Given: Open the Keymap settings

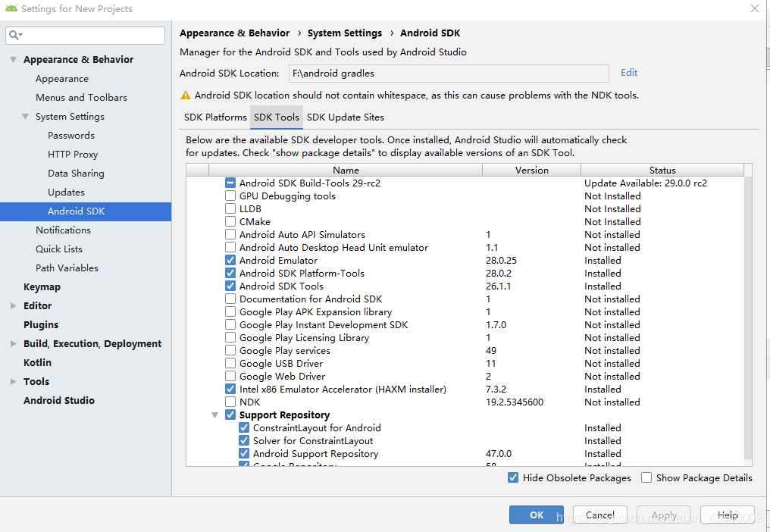Looking at the screenshot, I should click(x=42, y=287).
